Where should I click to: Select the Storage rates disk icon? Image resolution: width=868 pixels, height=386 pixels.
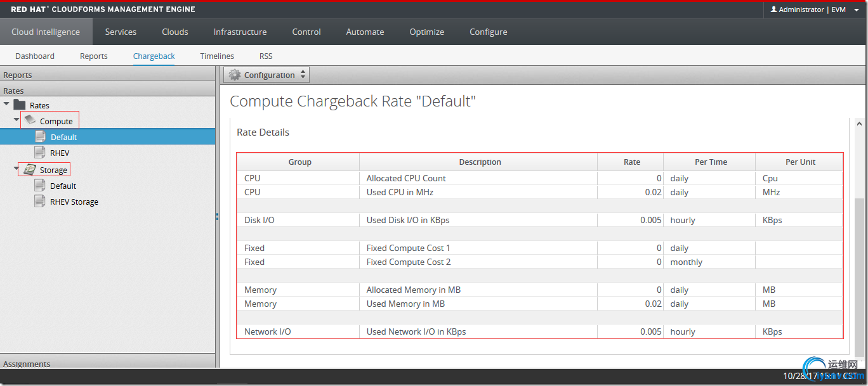[x=30, y=169]
